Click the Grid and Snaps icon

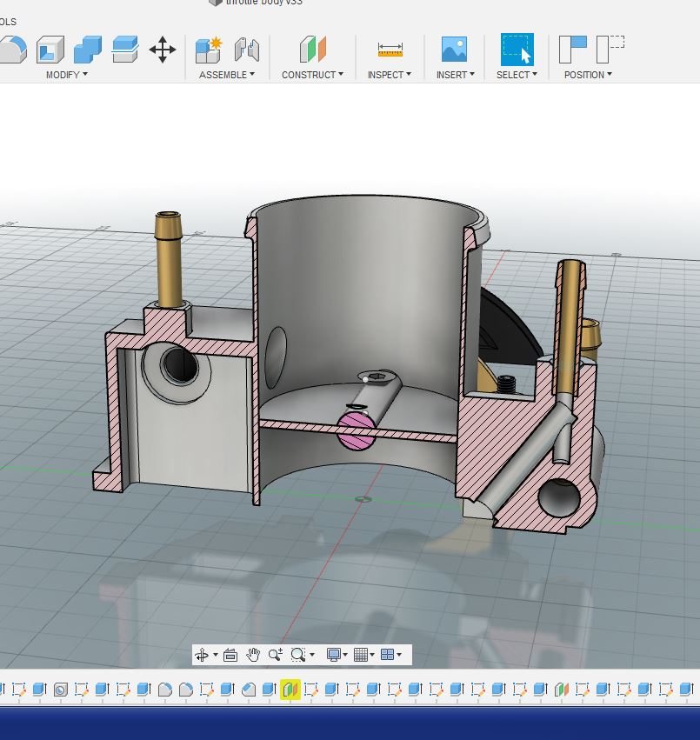361,655
